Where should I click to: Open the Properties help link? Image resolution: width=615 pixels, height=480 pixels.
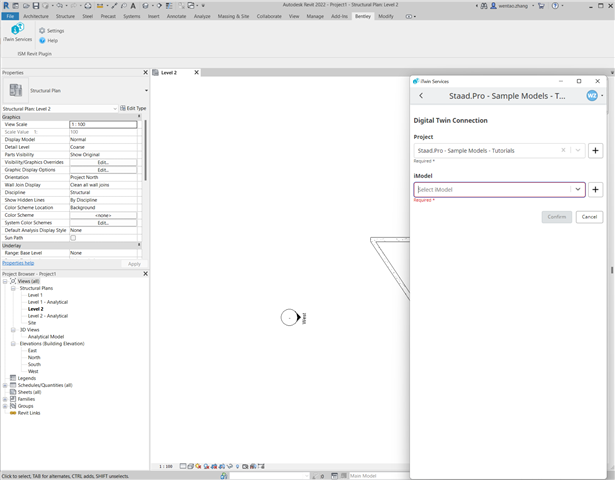tap(20, 263)
